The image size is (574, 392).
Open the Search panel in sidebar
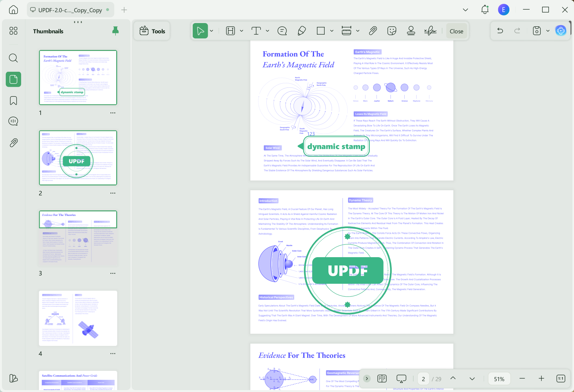13,58
